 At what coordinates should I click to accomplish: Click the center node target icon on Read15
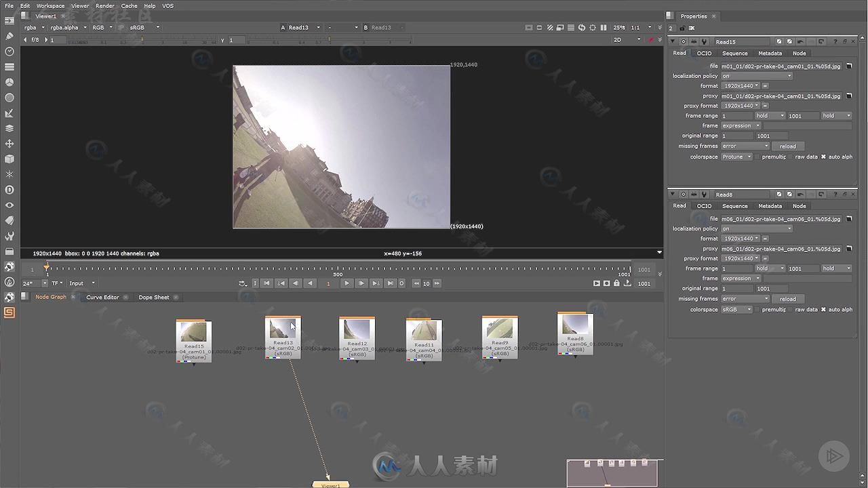pyautogui.click(x=684, y=42)
